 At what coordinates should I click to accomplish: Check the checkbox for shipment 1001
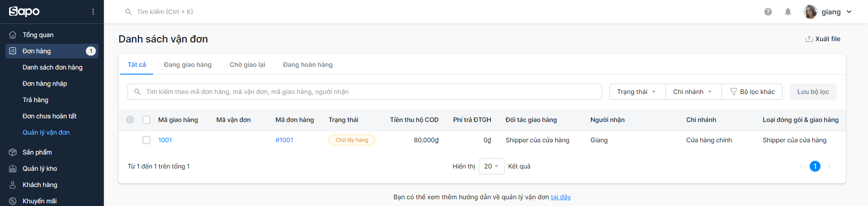(146, 140)
